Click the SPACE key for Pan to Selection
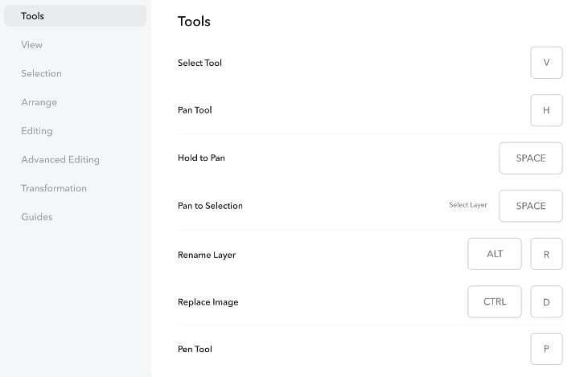This screenshot has width=588, height=377. (530, 206)
